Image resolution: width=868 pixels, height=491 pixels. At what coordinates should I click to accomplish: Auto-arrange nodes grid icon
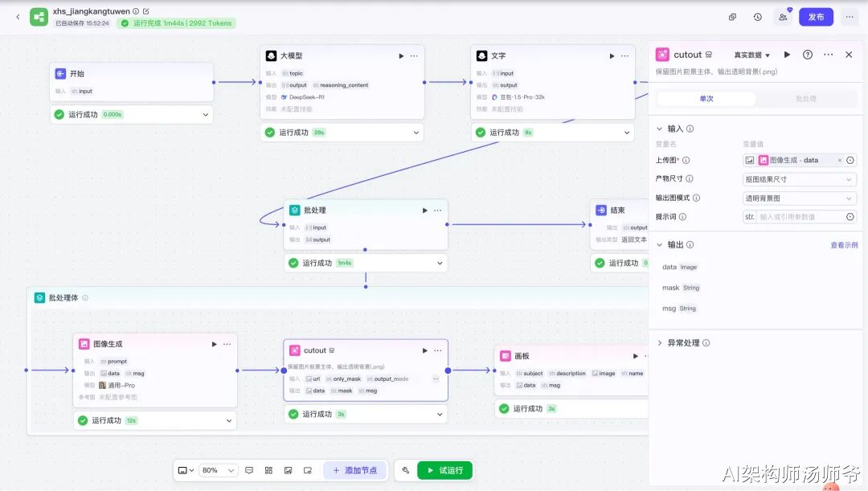point(268,471)
